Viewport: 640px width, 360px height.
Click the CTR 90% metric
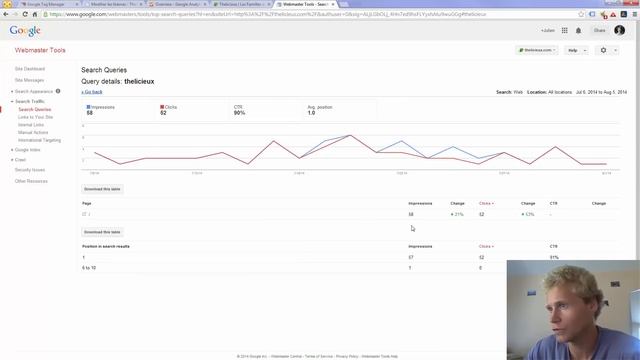click(239, 110)
